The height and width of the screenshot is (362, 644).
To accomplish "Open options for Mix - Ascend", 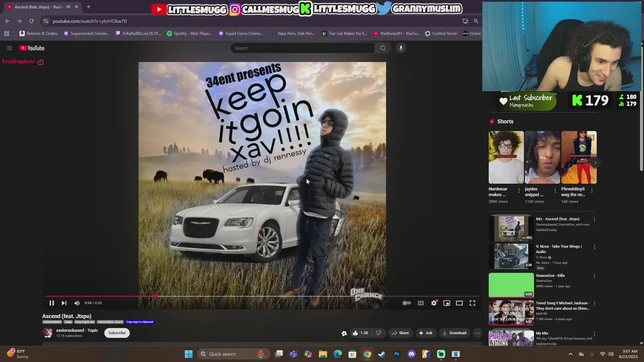I will pos(594,220).
